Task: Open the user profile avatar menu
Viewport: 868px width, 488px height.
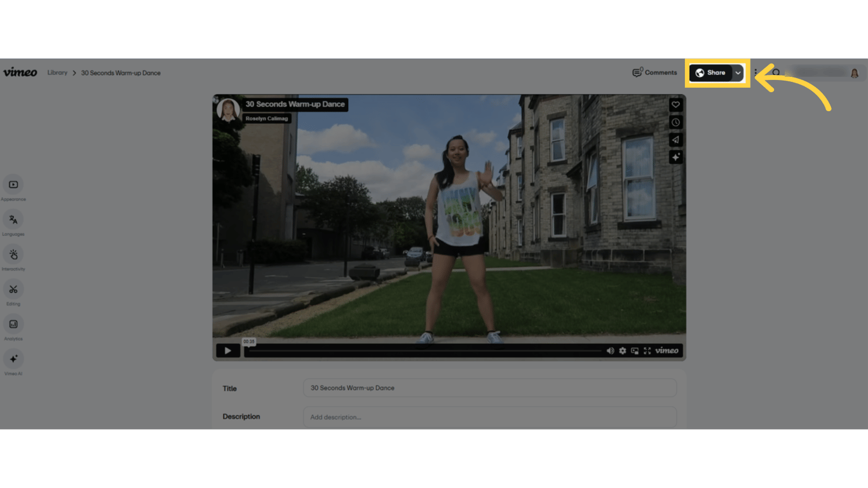Action: click(855, 73)
